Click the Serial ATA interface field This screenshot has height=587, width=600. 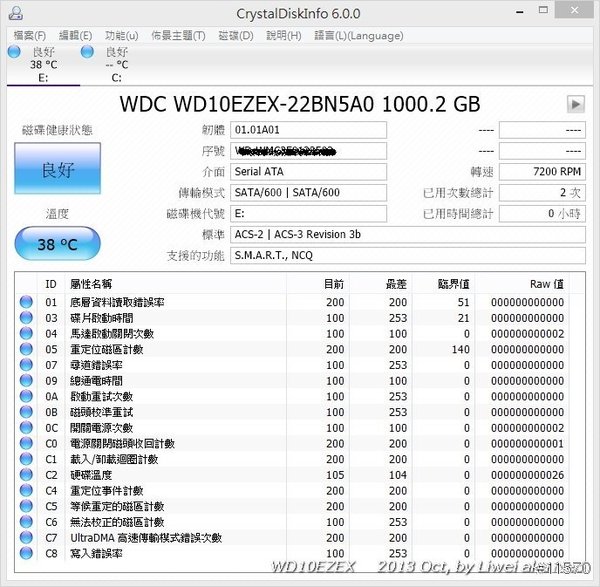click(x=308, y=171)
